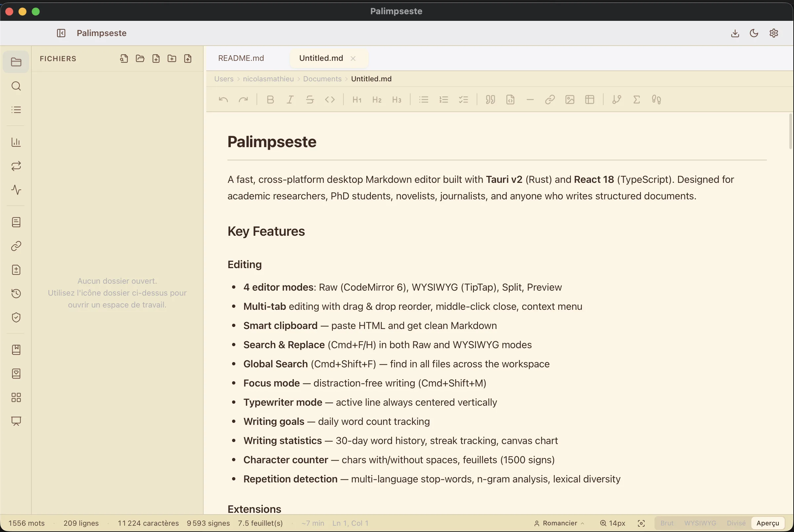
Task: Set Heading 3 style
Action: [396, 100]
